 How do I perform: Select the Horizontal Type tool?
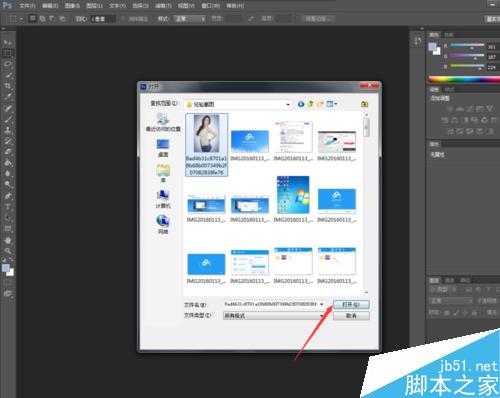8,207
